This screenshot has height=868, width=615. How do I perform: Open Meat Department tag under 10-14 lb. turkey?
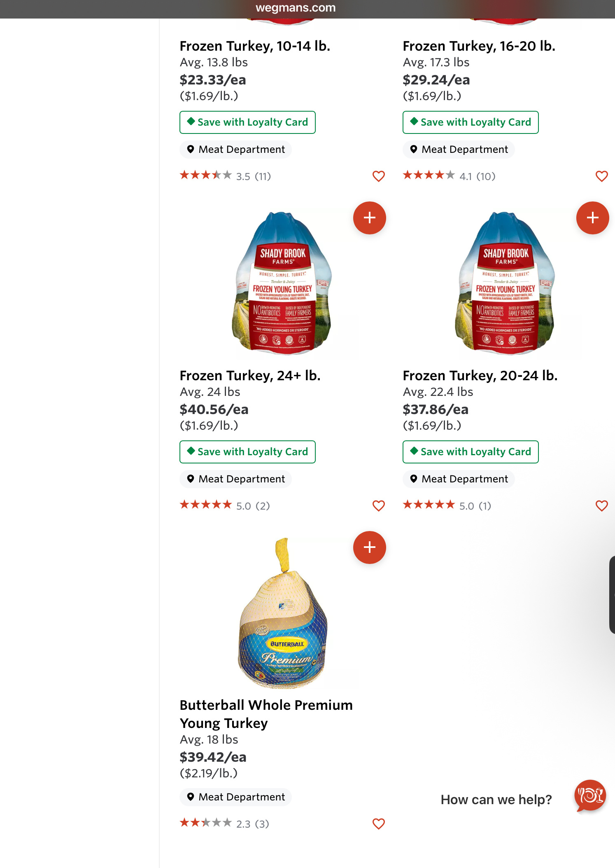tap(235, 150)
